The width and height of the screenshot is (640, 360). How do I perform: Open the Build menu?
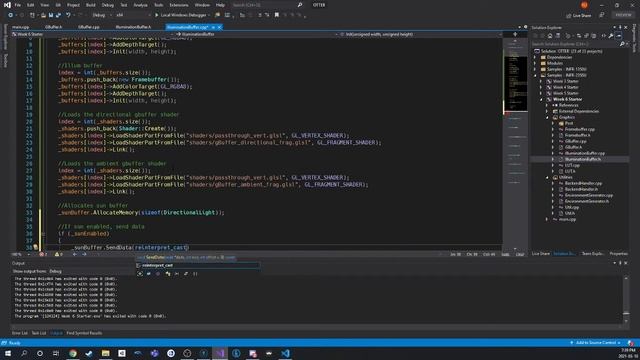tap(91, 5)
